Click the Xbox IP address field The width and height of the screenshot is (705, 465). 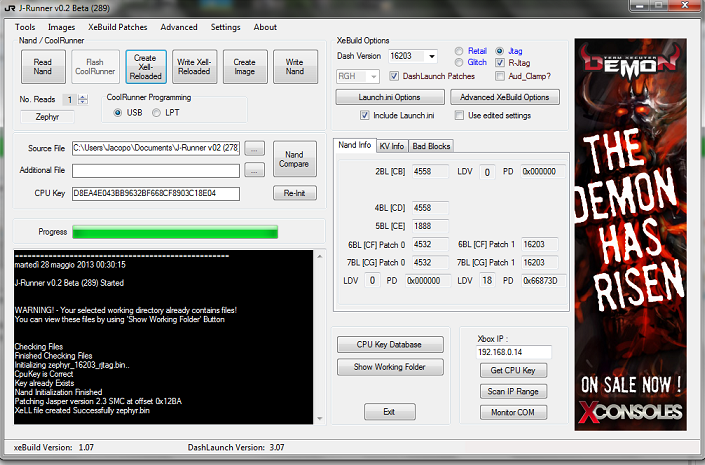click(x=513, y=352)
